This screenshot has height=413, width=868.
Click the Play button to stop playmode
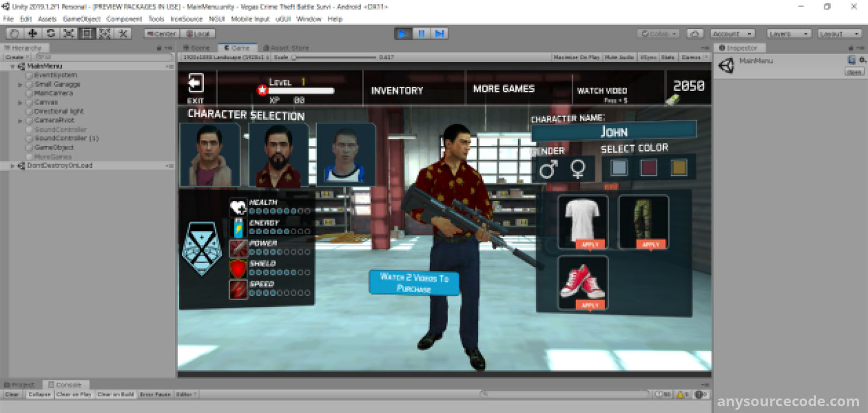pos(403,34)
